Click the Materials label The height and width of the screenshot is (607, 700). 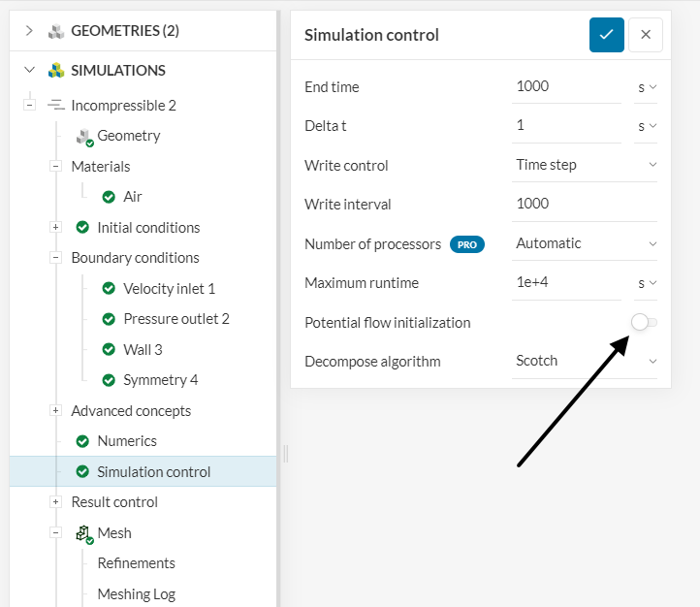pos(101,167)
